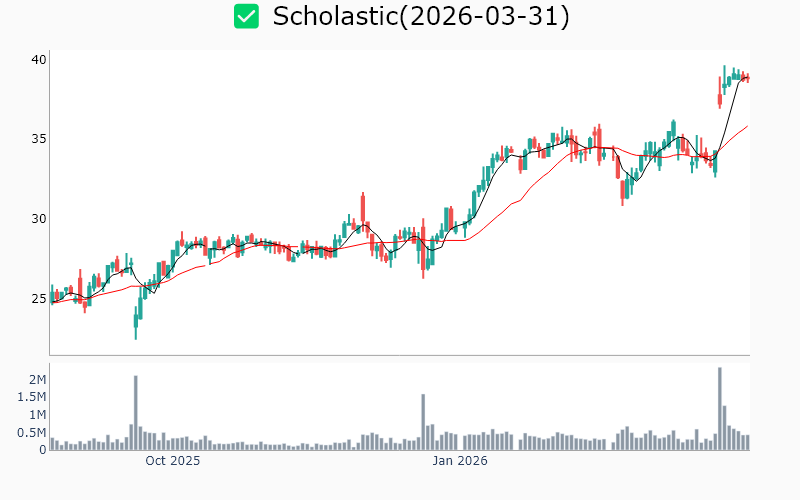Click the 35 price axis label
The height and width of the screenshot is (500, 800).
pyautogui.click(x=38, y=139)
